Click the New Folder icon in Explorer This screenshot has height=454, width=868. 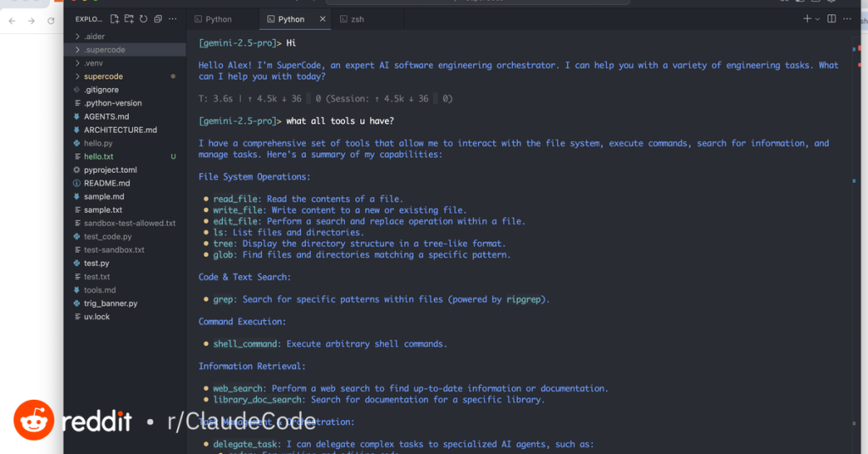(129, 19)
